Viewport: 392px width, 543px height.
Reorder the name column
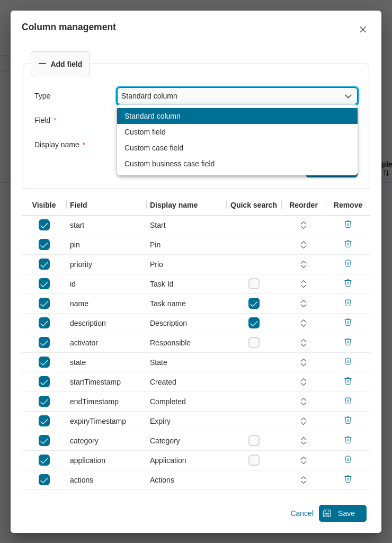click(303, 302)
